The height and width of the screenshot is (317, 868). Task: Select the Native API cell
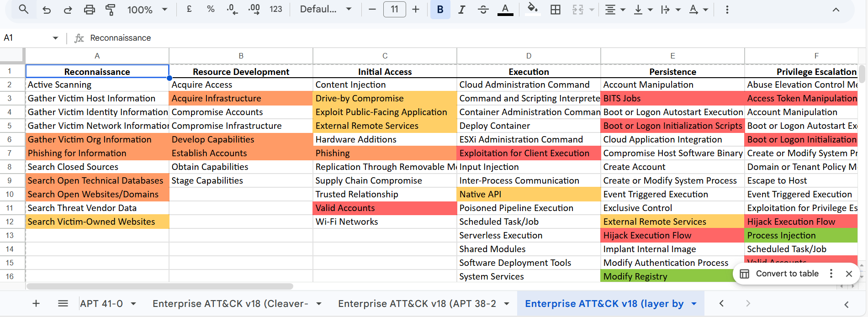point(529,194)
